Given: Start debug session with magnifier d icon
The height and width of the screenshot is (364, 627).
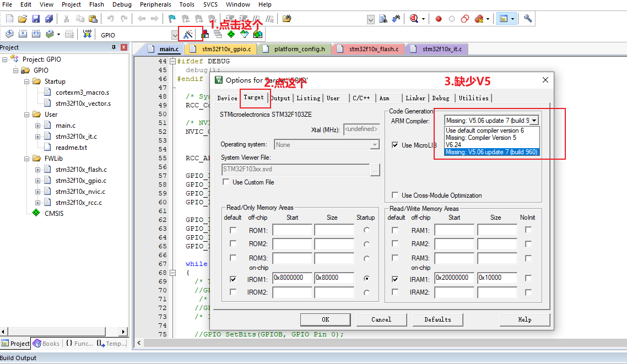Looking at the screenshot, I should point(414,19).
